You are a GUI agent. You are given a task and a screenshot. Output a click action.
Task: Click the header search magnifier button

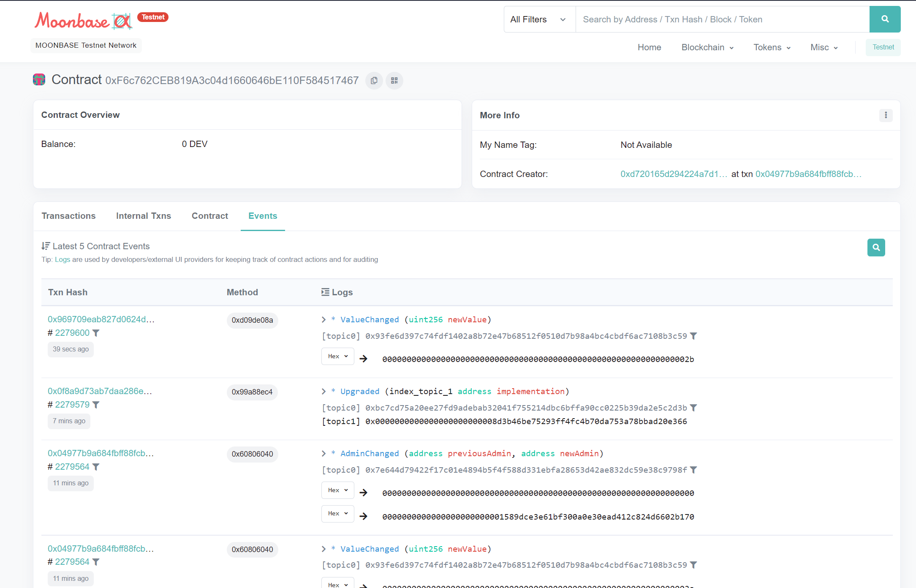coord(885,19)
